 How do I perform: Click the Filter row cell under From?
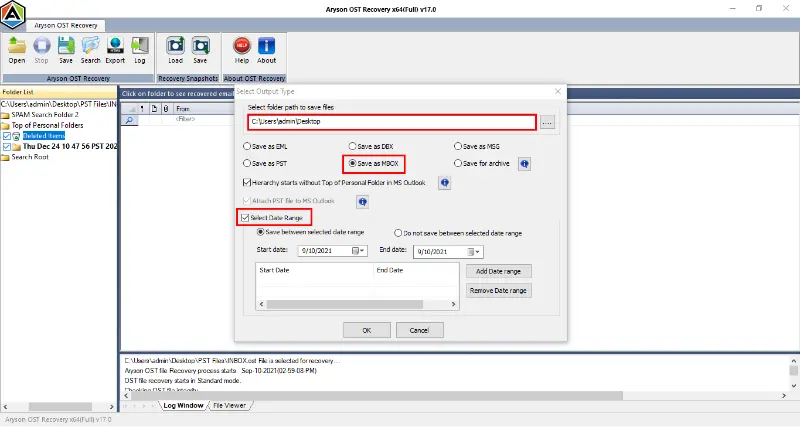tap(185, 119)
